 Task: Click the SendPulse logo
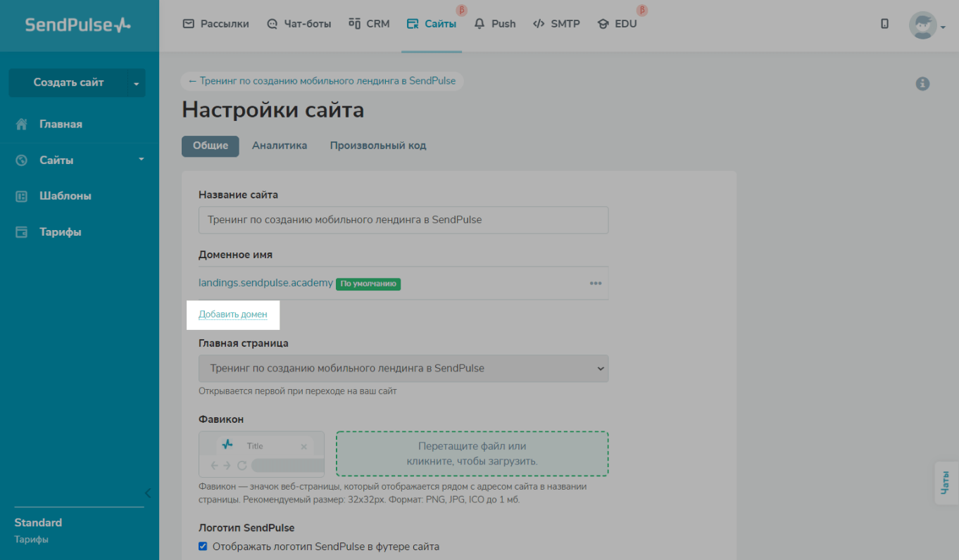(x=78, y=25)
